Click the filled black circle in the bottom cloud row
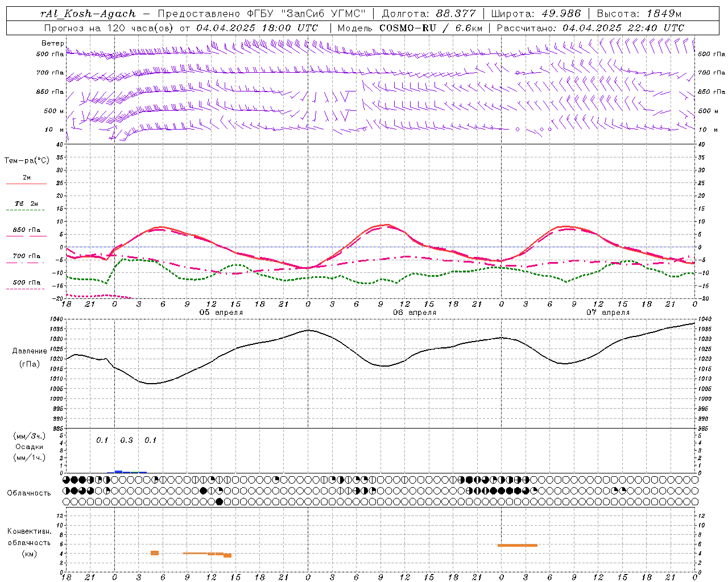 (220, 502)
